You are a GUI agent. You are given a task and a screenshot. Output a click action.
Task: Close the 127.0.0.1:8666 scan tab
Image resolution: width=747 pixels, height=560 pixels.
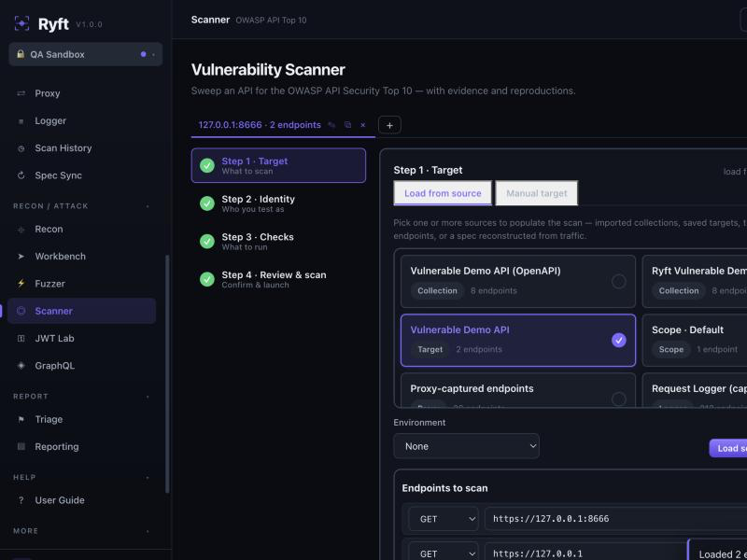point(363,125)
